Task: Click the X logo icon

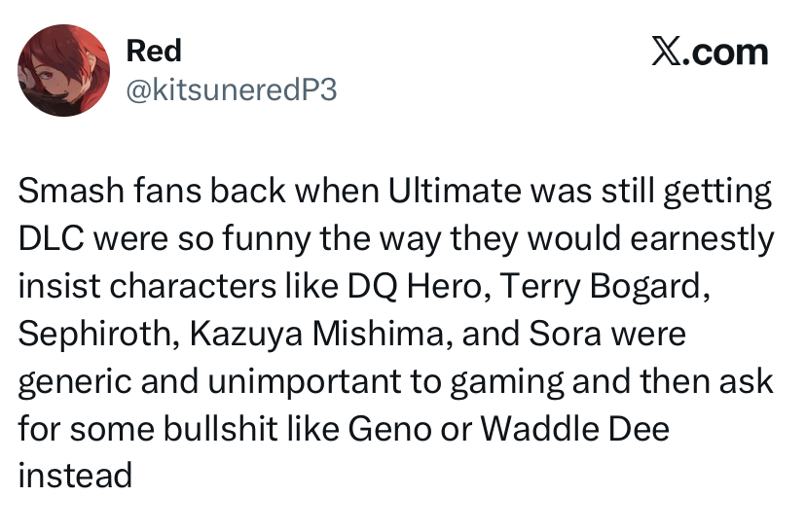Action: point(667,52)
